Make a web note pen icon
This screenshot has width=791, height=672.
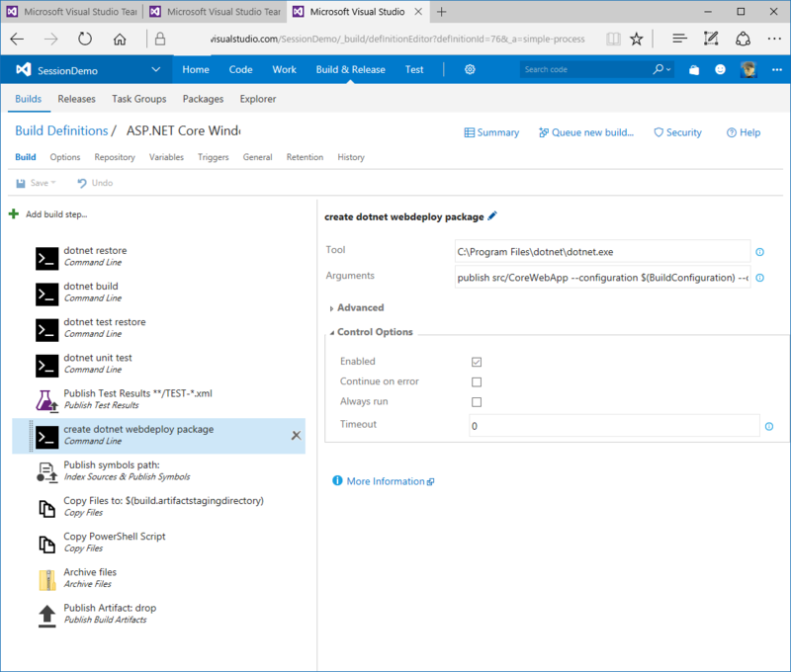pyautogui.click(x=711, y=39)
